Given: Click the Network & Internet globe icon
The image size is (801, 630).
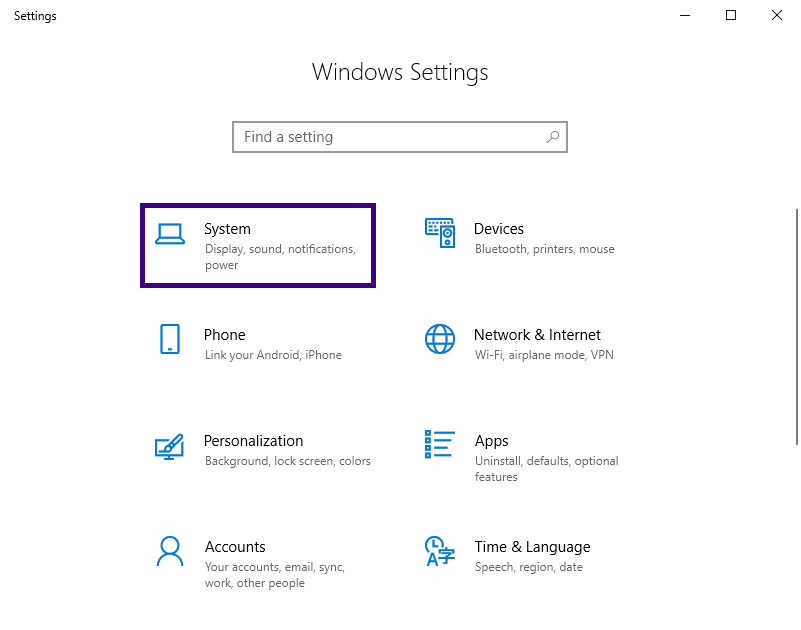Looking at the screenshot, I should point(440,339).
